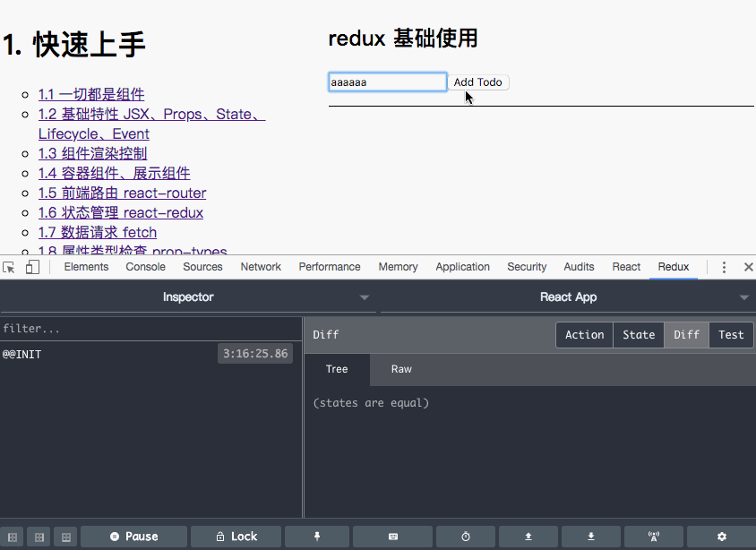Toggle the device emulation icon
Viewport: 756px width, 550px height.
(31, 266)
